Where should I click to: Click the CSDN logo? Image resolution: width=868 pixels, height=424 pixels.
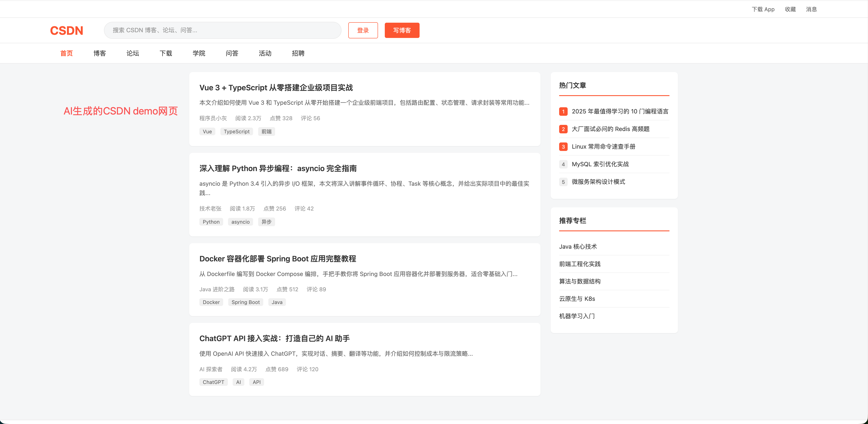coord(66,30)
